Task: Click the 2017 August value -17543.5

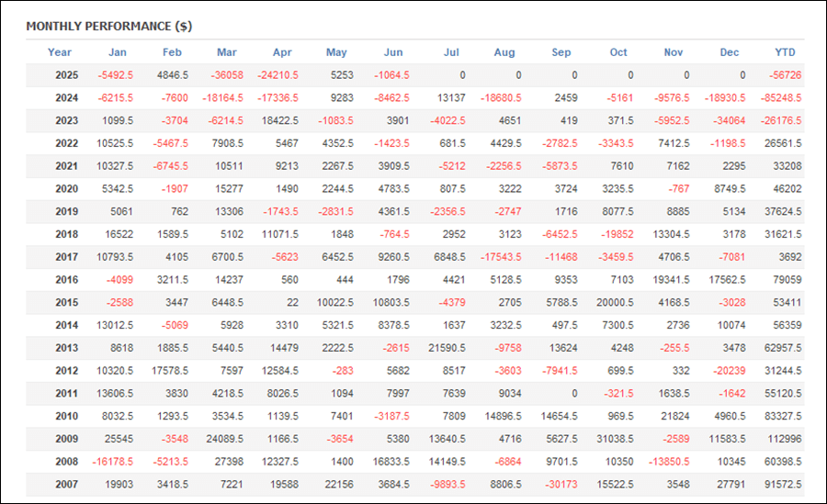Action: pos(501,257)
